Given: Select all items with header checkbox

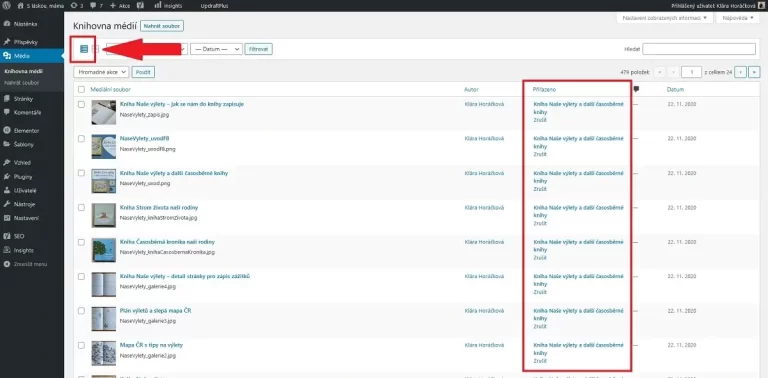Looking at the screenshot, I should (81, 90).
